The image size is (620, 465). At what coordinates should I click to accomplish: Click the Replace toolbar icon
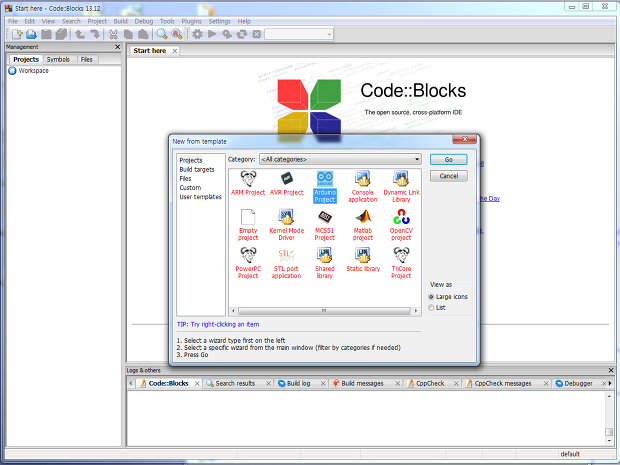tap(177, 34)
